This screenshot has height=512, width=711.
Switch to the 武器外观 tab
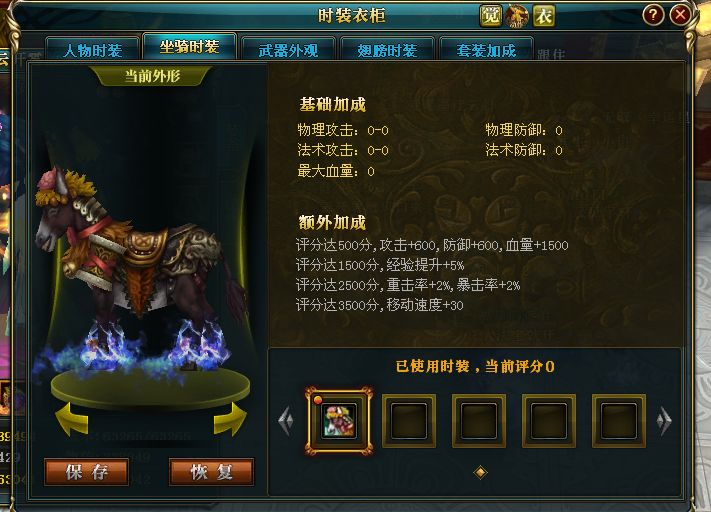(x=288, y=50)
